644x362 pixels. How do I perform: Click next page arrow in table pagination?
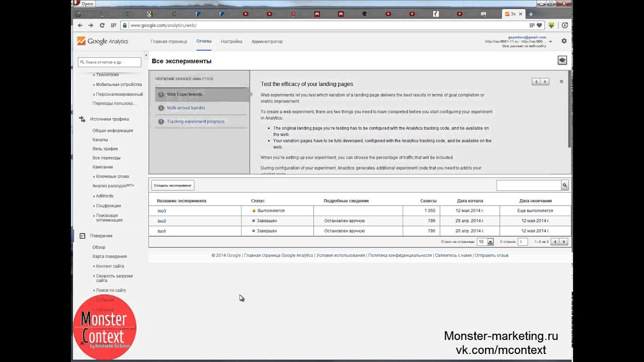click(564, 242)
